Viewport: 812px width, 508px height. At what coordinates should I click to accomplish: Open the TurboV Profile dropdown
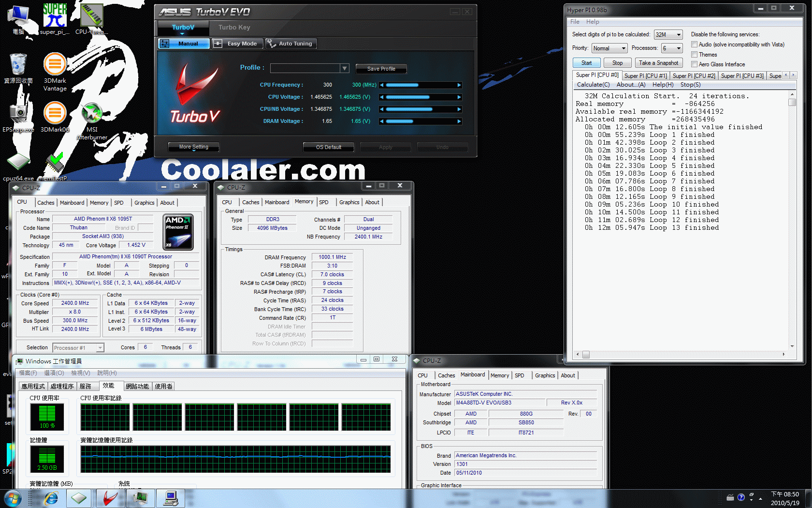[344, 68]
